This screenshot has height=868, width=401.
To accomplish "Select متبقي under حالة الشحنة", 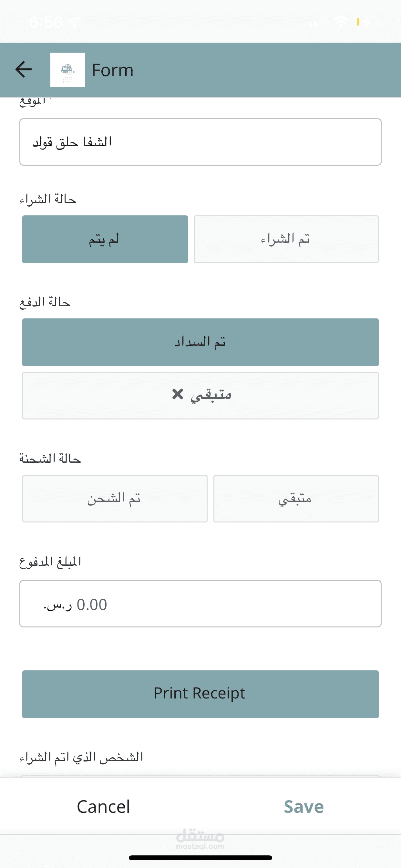I will point(295,499).
